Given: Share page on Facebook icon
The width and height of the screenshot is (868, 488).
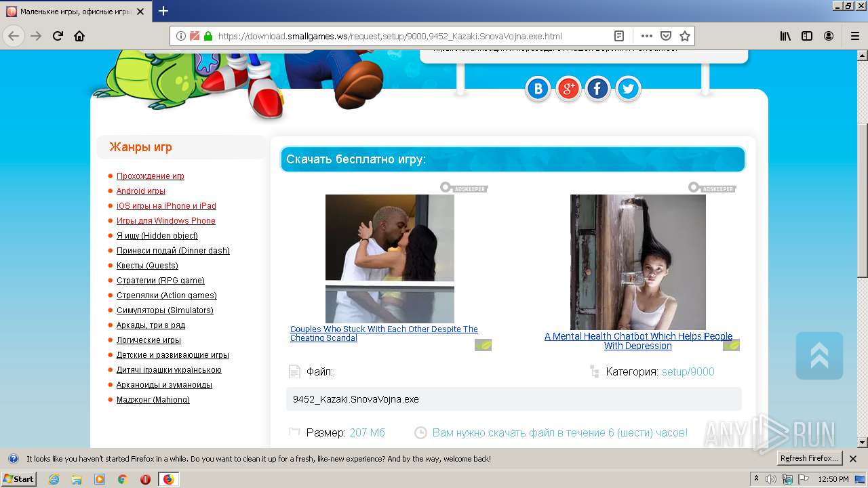Looking at the screenshot, I should (598, 89).
